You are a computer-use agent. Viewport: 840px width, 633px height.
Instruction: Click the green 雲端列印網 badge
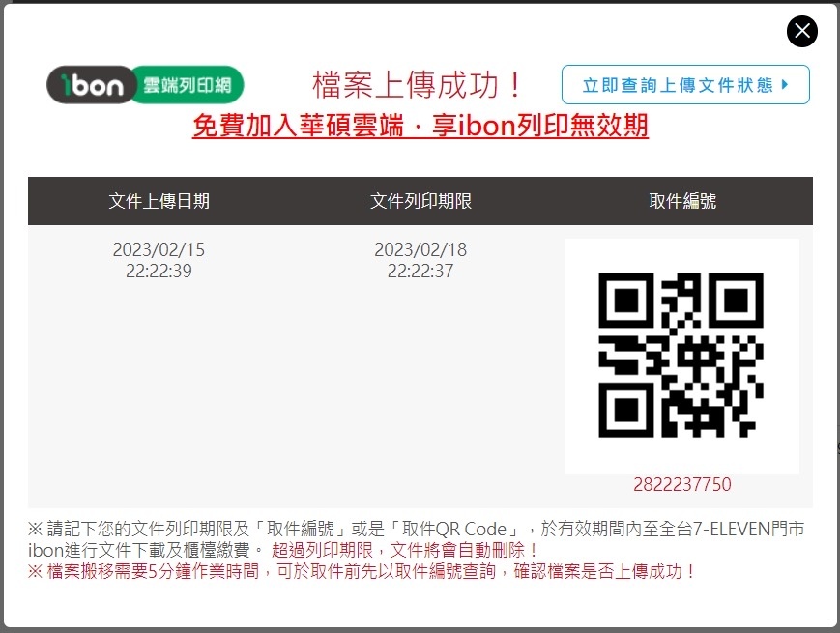[x=188, y=85]
